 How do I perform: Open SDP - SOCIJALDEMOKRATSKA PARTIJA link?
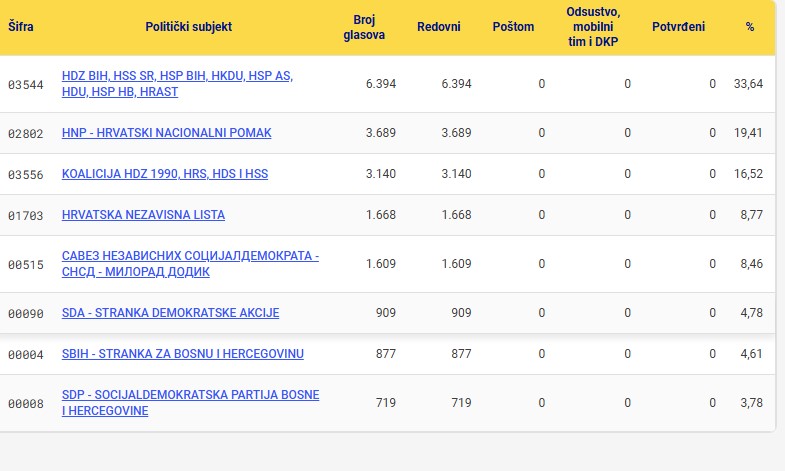pyautogui.click(x=190, y=402)
